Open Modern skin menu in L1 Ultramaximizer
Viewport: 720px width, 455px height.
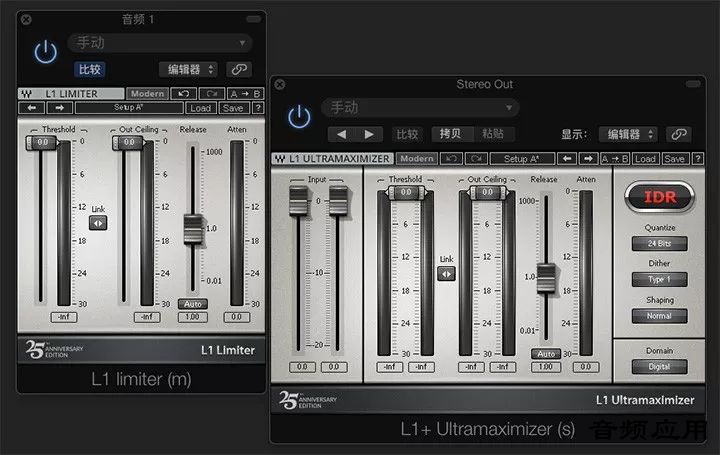(x=416, y=158)
